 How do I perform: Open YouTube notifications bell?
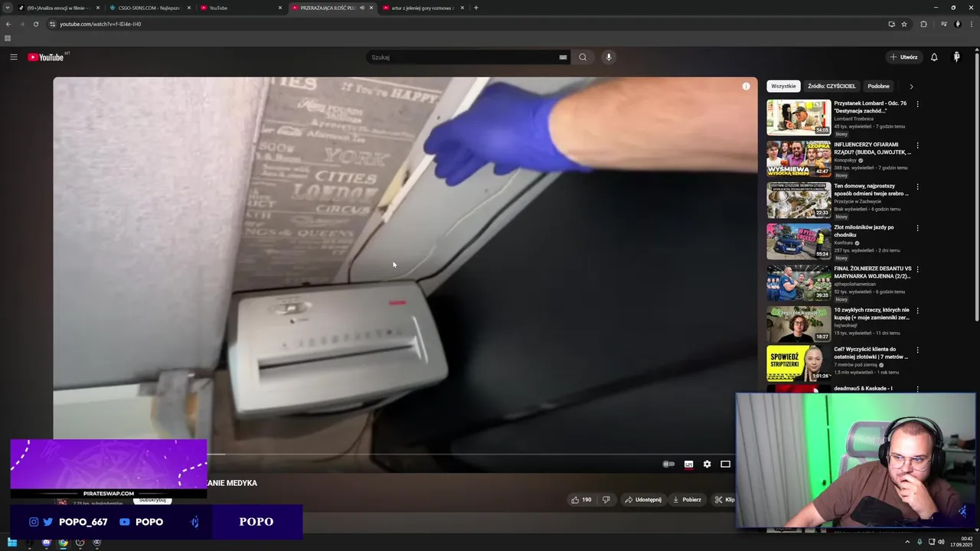(x=934, y=57)
